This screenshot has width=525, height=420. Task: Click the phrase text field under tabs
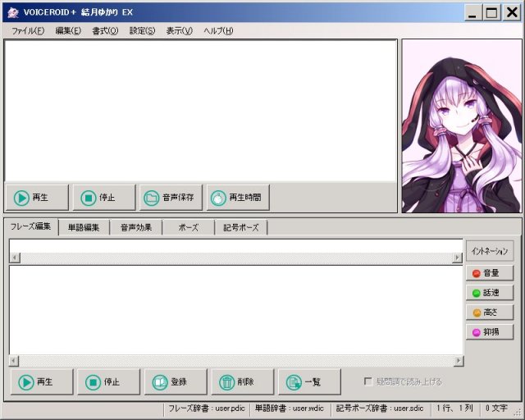236,246
